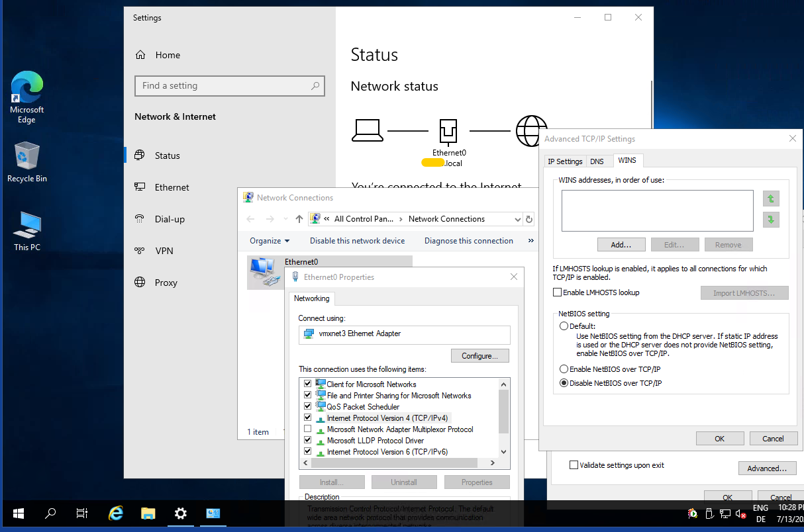Toggle File and Printer Sharing checkbox
Screen dimensions: 804x532
point(307,395)
